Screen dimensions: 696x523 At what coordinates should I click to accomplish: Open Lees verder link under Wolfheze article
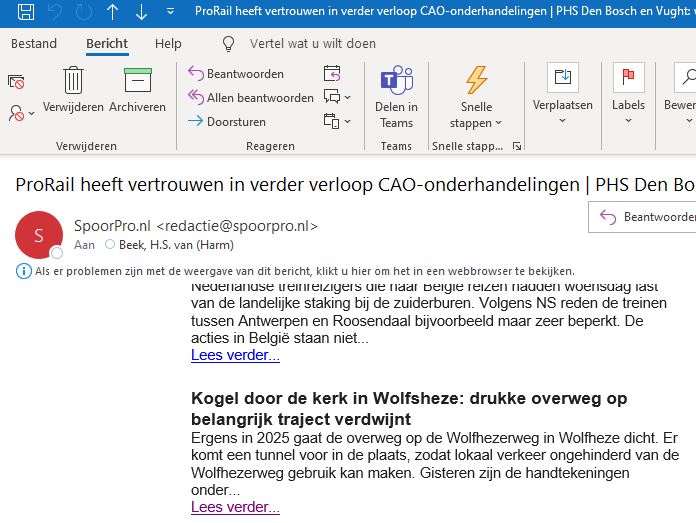pos(235,507)
